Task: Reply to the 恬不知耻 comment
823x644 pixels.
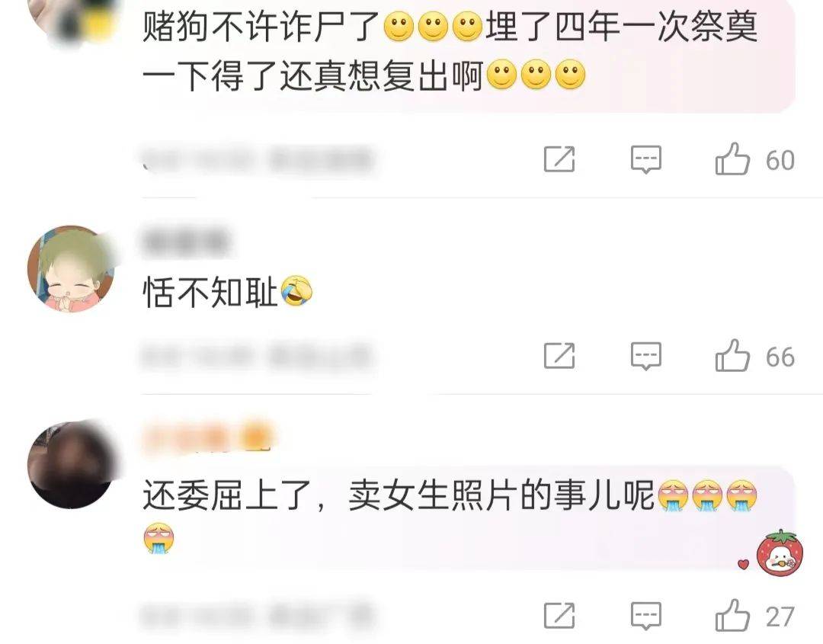Action: pyautogui.click(x=646, y=356)
